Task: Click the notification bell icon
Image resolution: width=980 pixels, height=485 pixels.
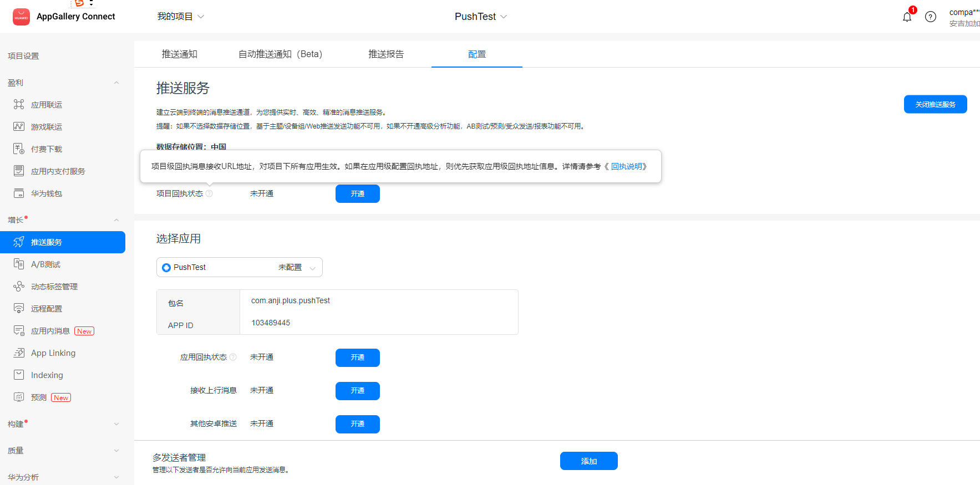Action: click(x=907, y=17)
